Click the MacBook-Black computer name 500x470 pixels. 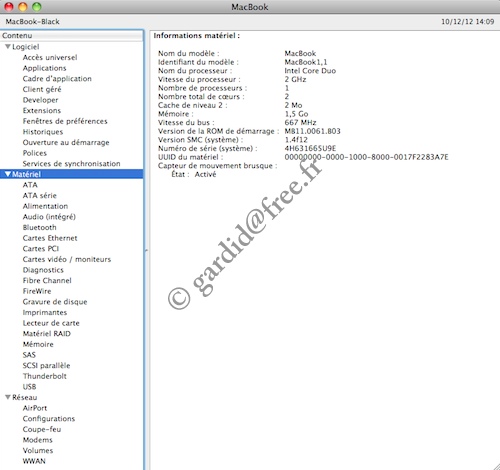point(32,22)
